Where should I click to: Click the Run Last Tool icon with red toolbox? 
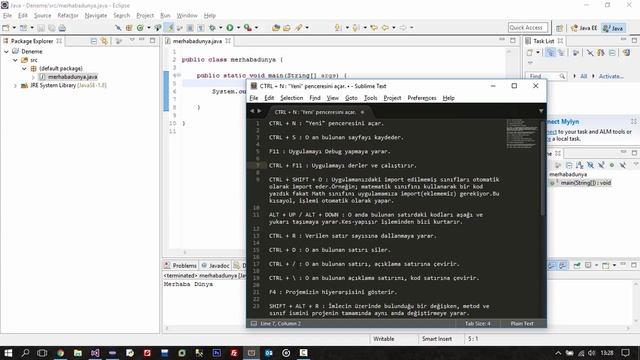pyautogui.click(x=248, y=28)
